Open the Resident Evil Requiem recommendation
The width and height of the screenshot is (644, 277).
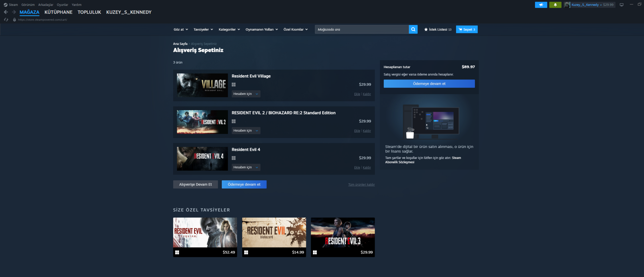pyautogui.click(x=205, y=237)
